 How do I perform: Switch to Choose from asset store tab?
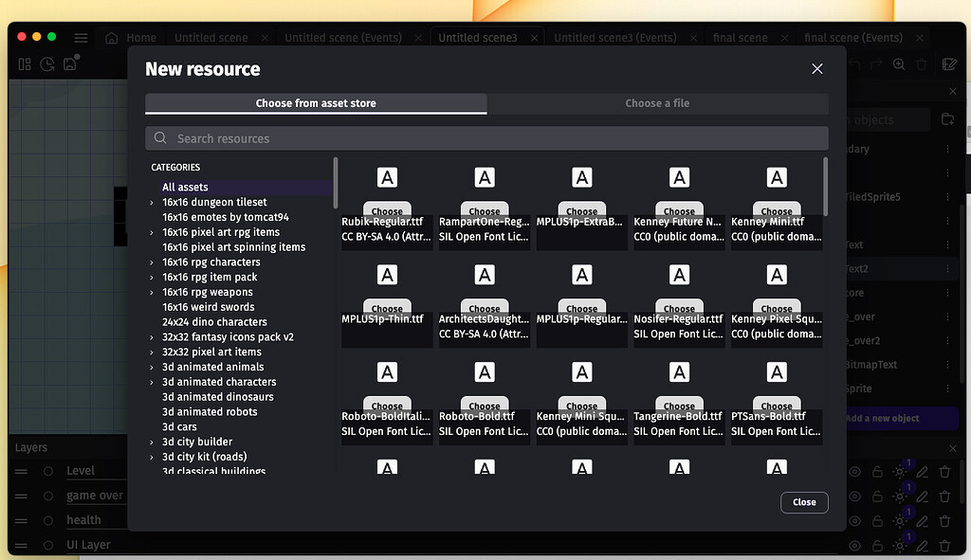click(316, 103)
